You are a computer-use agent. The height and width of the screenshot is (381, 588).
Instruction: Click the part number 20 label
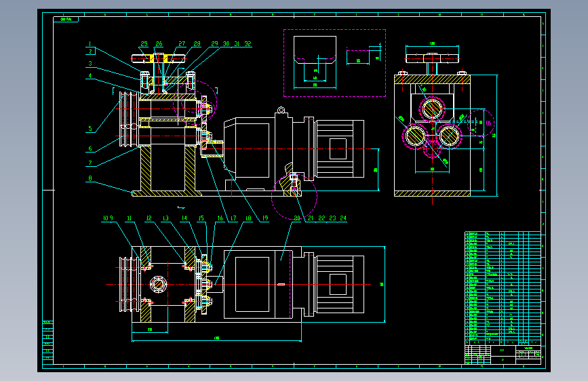pos(297,218)
